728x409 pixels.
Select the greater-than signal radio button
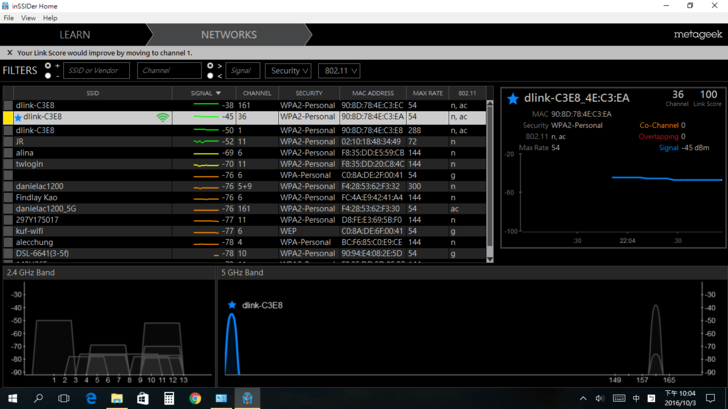(x=210, y=66)
